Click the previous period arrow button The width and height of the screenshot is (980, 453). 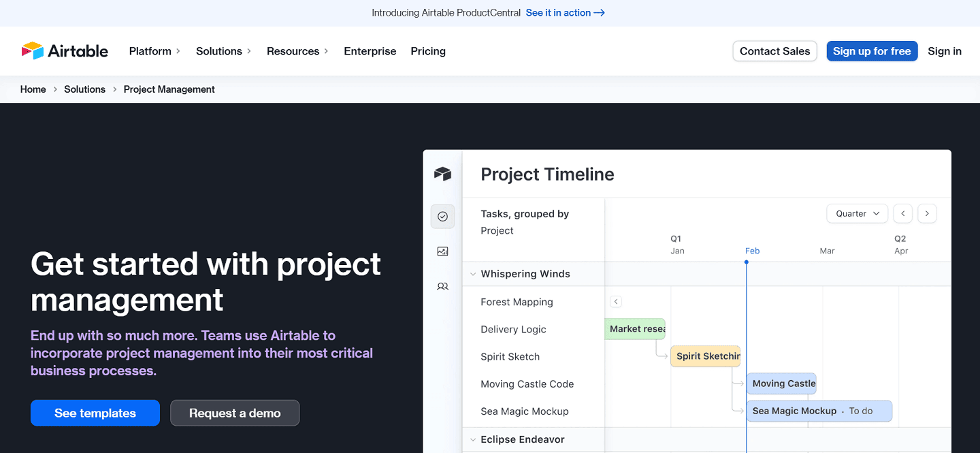(902, 213)
